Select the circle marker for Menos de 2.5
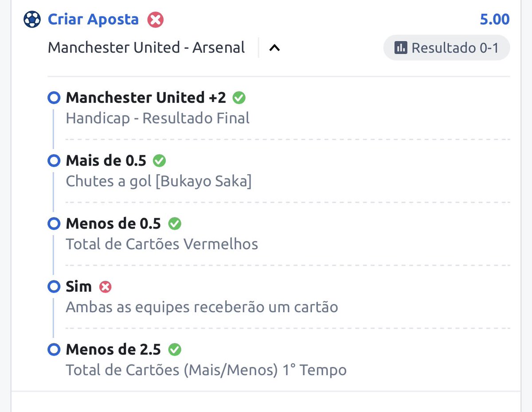The height and width of the screenshot is (412, 532). pyautogui.click(x=54, y=349)
